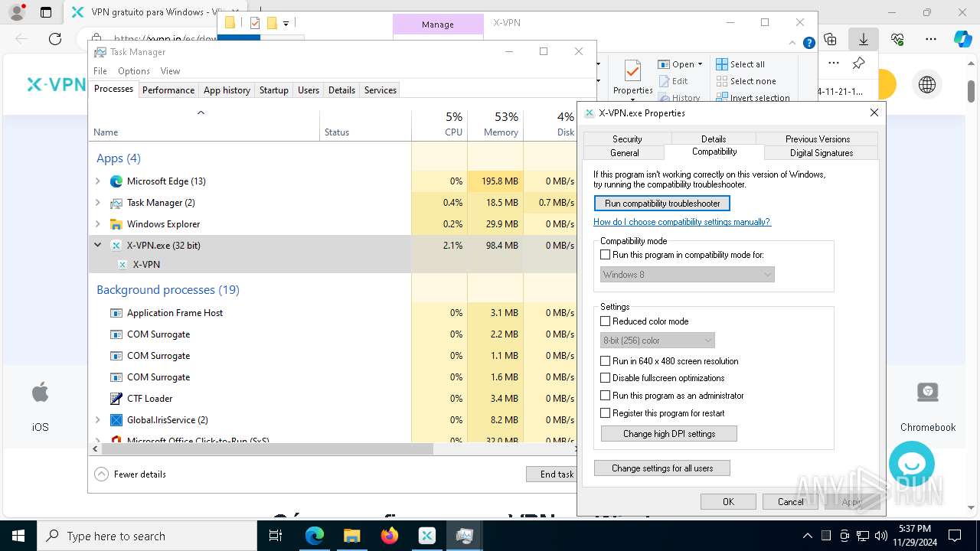Click Select none in Explorer ribbon

coord(746,81)
